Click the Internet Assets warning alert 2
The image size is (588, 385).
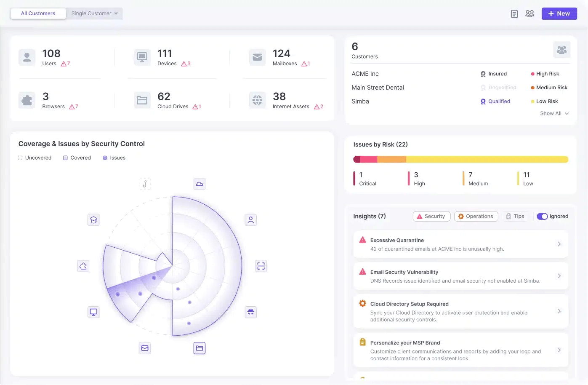click(x=319, y=107)
